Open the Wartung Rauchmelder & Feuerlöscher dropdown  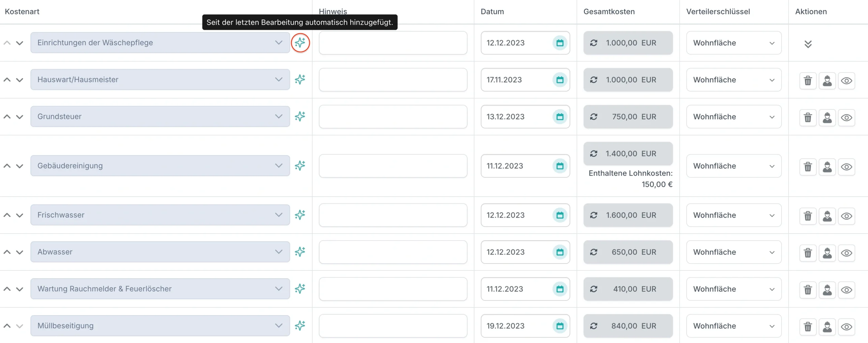tap(160, 289)
